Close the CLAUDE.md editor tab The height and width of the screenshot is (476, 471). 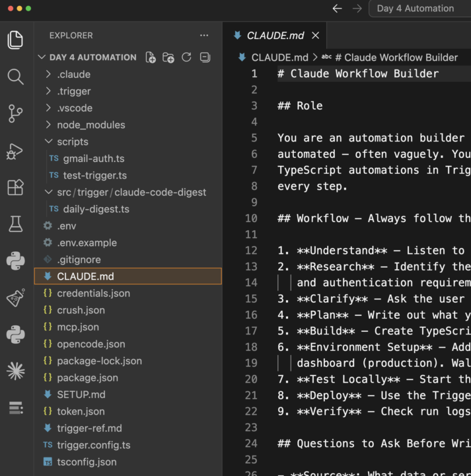pos(315,36)
